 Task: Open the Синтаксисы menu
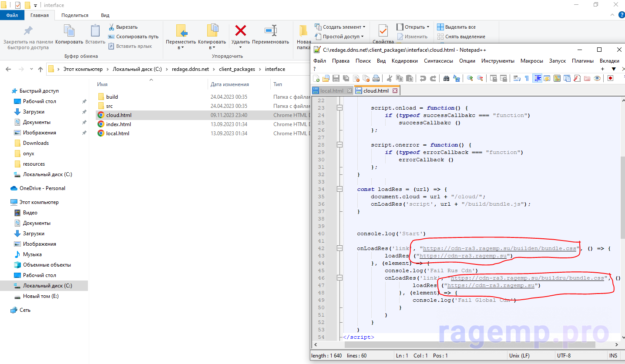(x=438, y=61)
